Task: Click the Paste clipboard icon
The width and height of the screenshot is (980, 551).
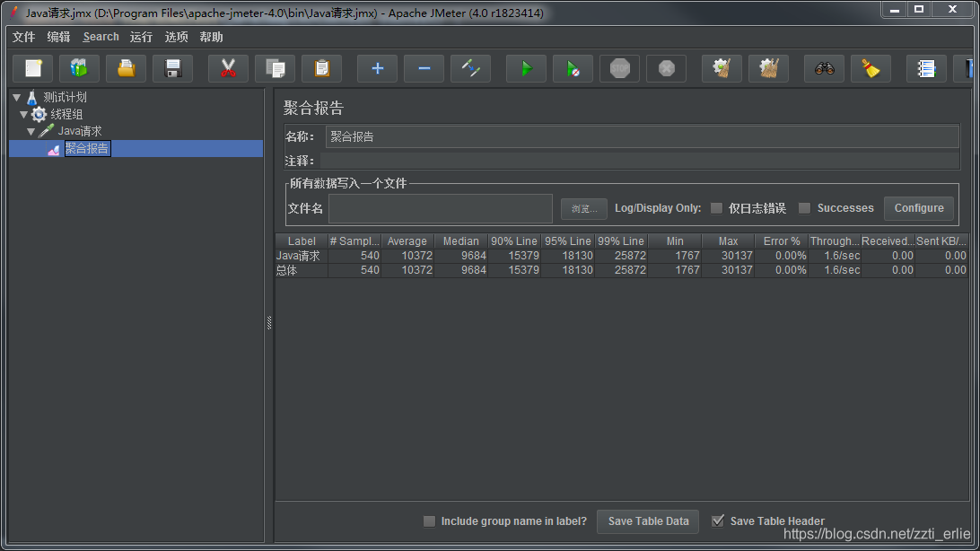Action: tap(321, 68)
